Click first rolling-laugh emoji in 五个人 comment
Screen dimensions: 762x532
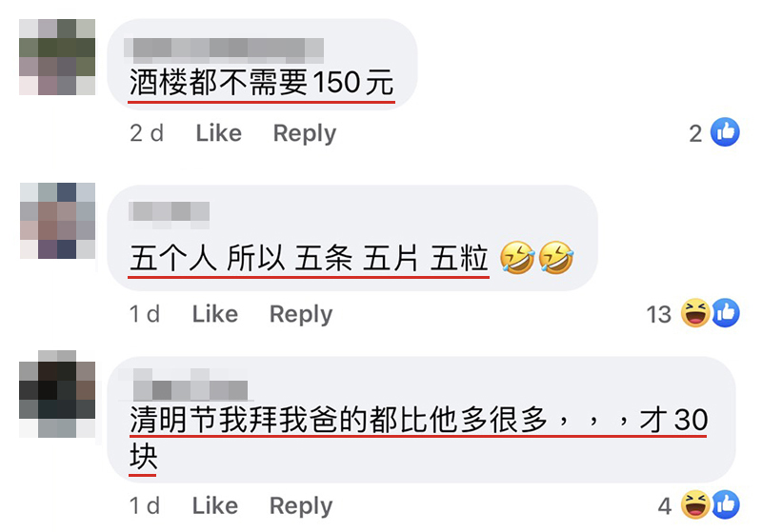[517, 258]
